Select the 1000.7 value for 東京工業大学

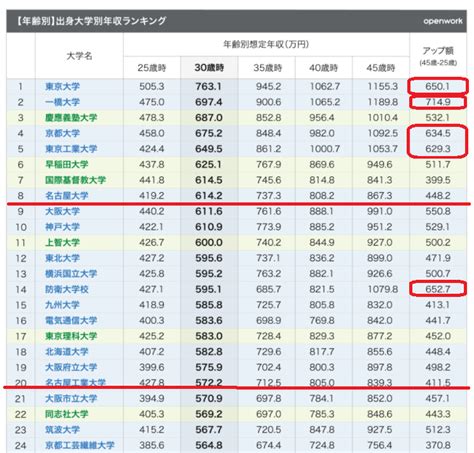325,149
